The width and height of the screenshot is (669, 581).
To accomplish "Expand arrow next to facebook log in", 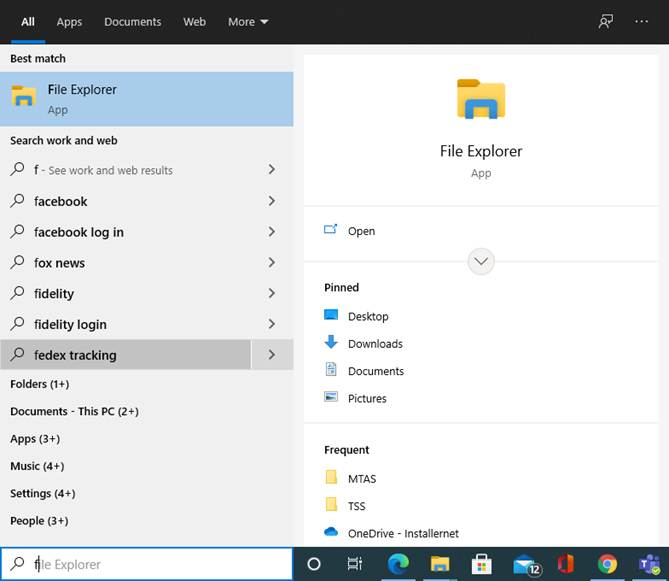I will (x=272, y=232).
